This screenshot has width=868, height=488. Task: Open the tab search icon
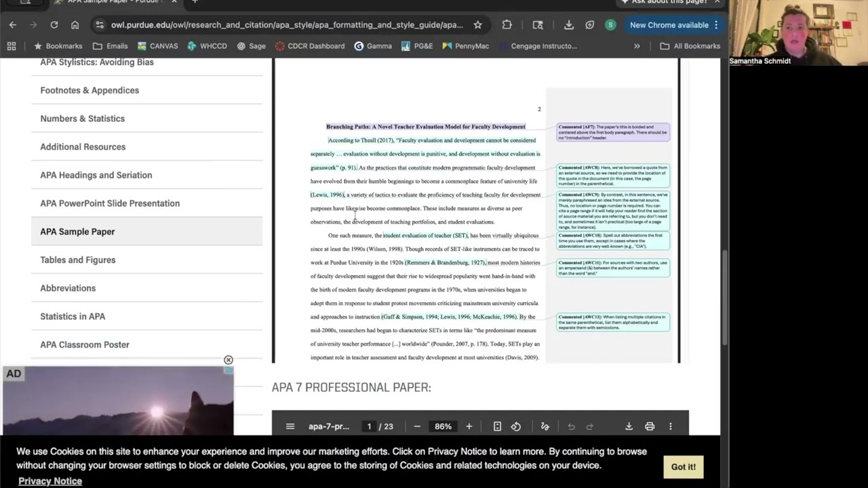pos(538,25)
